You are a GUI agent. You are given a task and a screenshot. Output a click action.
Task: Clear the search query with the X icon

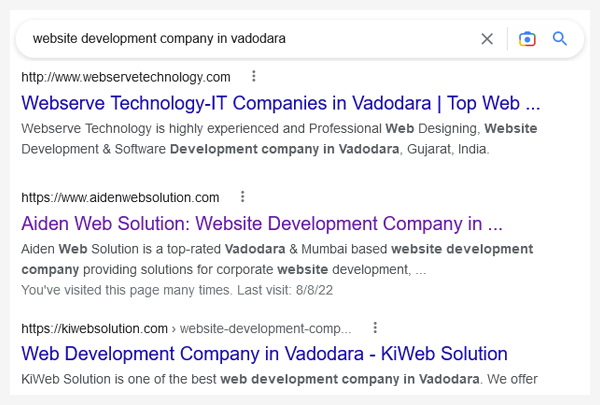click(x=487, y=39)
